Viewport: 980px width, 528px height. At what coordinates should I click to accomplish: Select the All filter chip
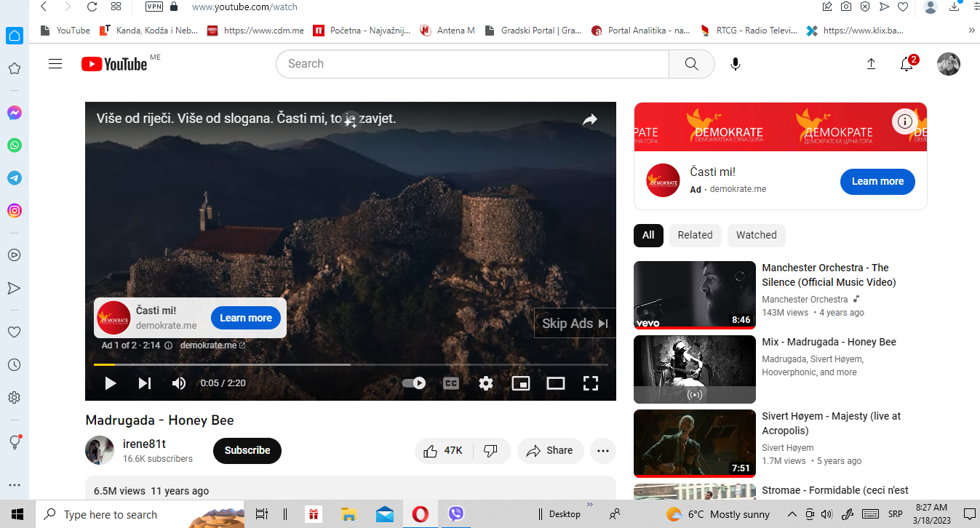tap(648, 235)
